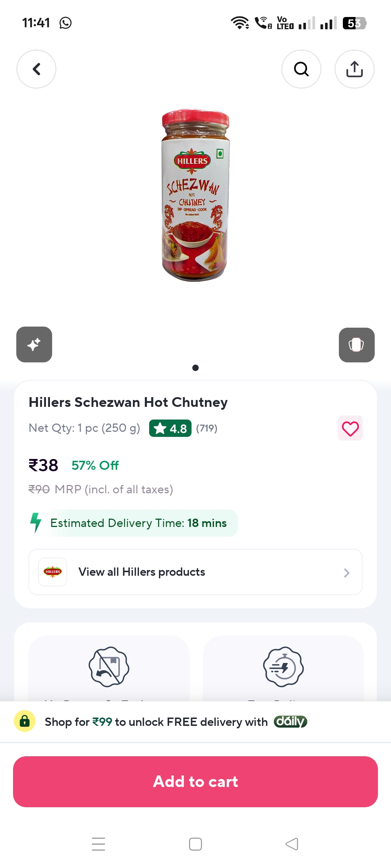Tap the fast delivery icon
This screenshot has height=868, width=391.
283,667
